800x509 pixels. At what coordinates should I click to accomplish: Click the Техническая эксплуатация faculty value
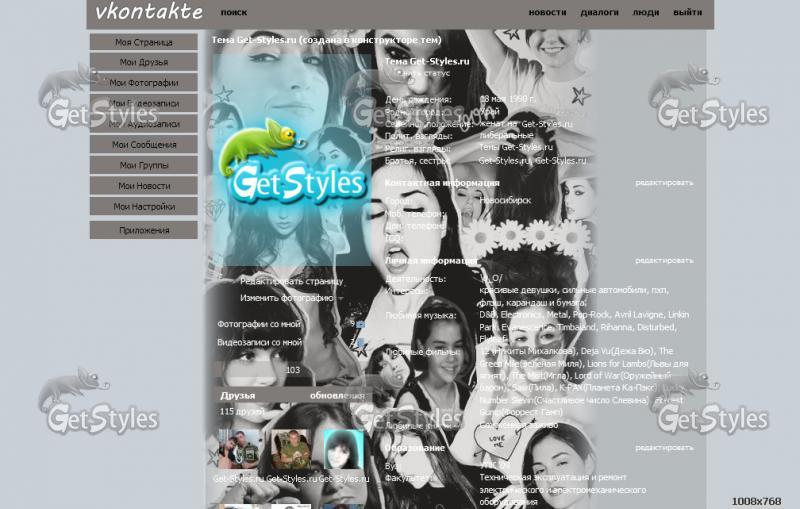(563, 490)
